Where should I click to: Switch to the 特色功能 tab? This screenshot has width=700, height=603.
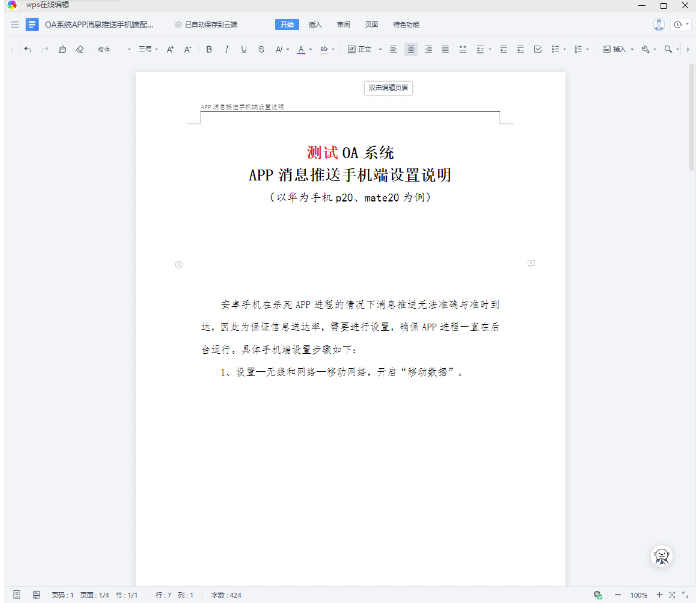pyautogui.click(x=406, y=25)
